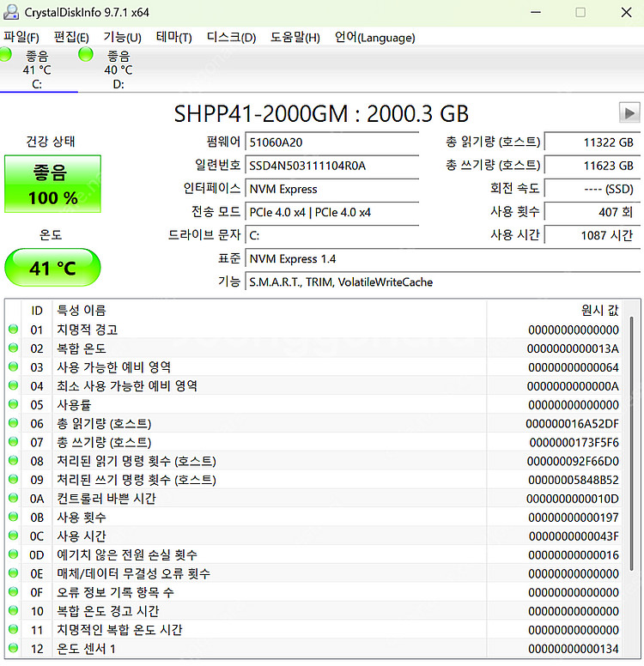
Task: Select row 06 총 읽기량 (호스트)
Action: point(313,423)
